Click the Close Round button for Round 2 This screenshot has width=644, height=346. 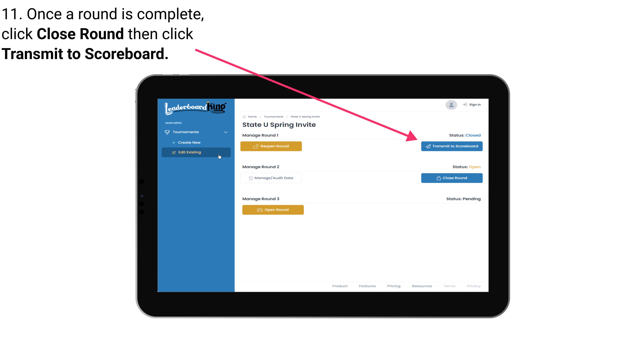click(x=452, y=178)
